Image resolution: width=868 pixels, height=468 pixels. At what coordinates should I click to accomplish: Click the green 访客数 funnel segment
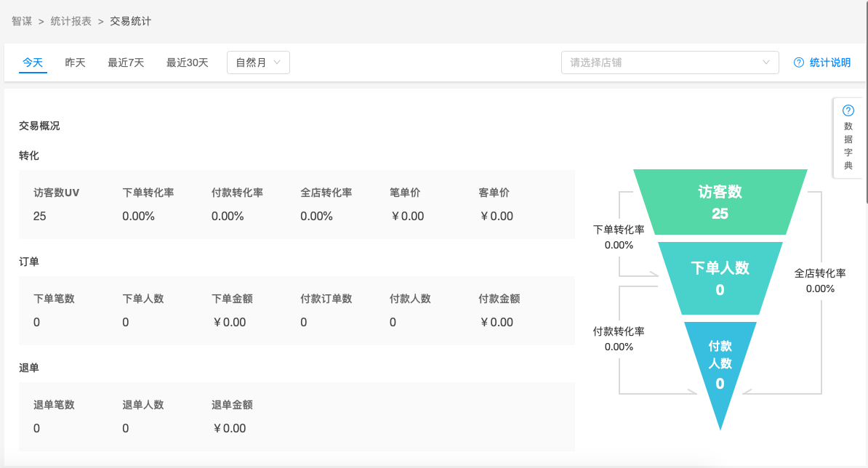click(x=720, y=202)
